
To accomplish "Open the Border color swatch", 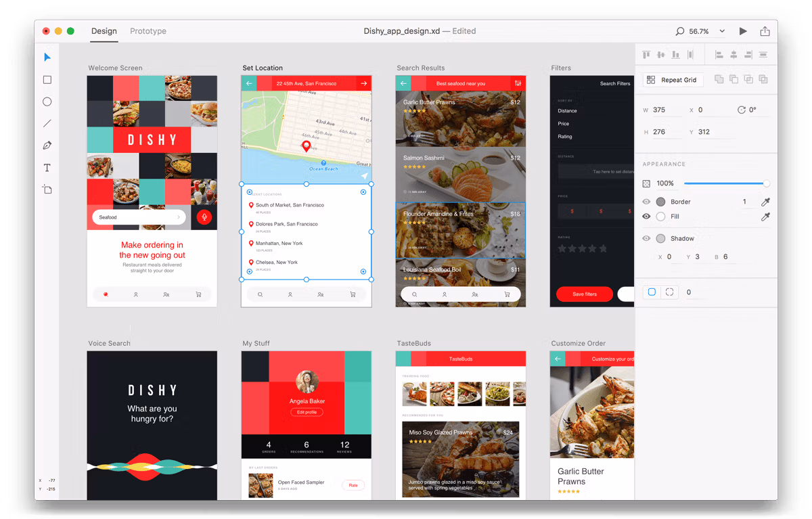I will tap(660, 202).
